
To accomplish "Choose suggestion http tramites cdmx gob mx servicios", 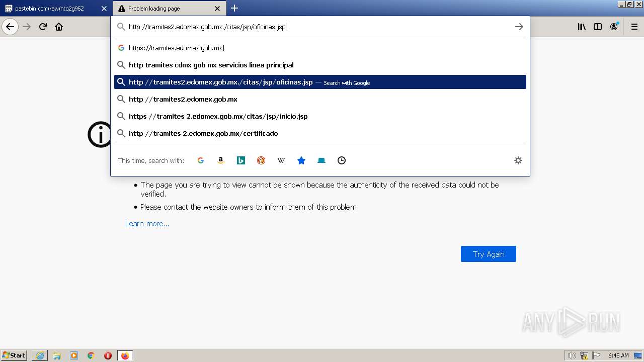I will (x=320, y=65).
